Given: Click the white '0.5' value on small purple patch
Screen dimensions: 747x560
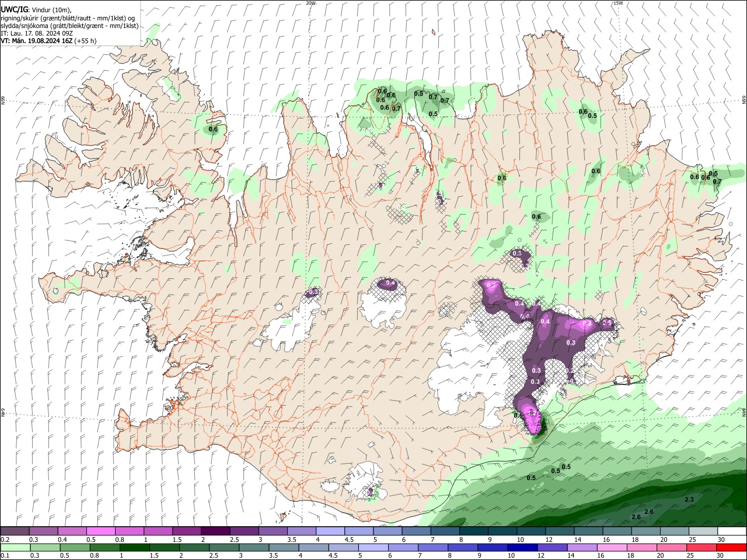Looking at the screenshot, I should (x=607, y=323).
